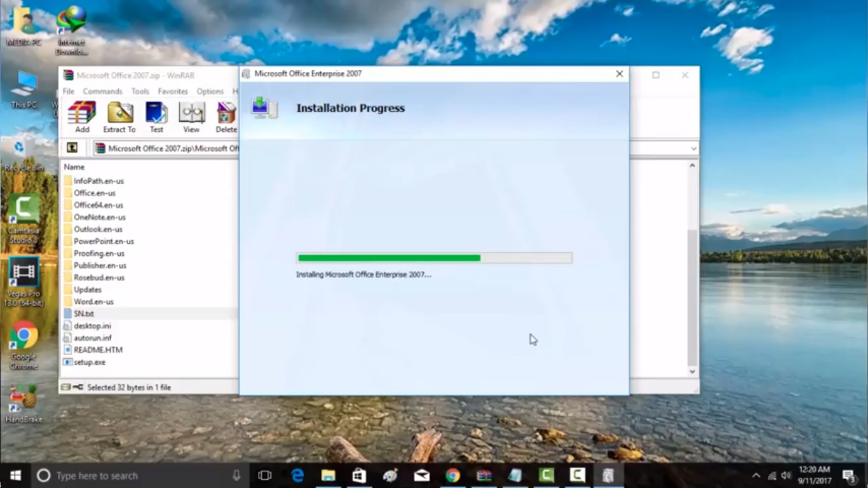Open the Windows Start menu

click(15, 475)
